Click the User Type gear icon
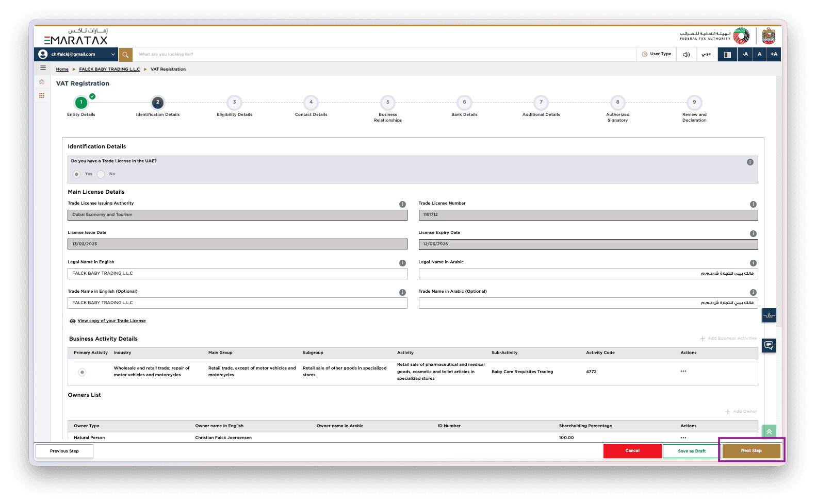The width and height of the screenshot is (816, 504). click(644, 54)
